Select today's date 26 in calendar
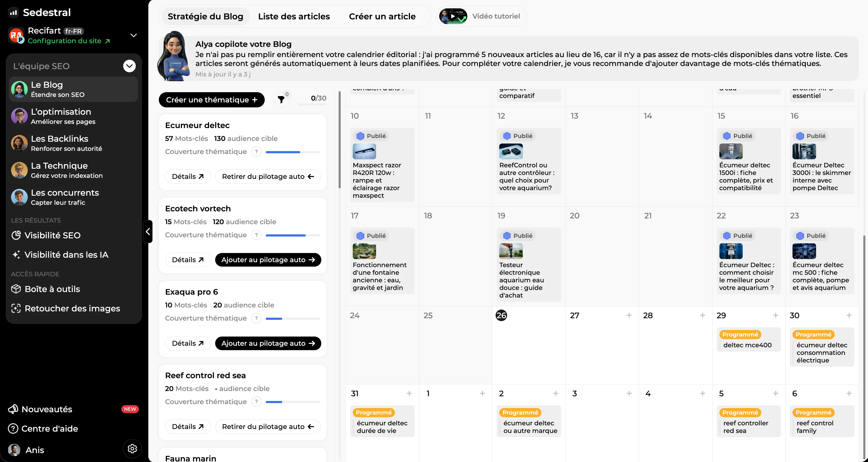 501,316
